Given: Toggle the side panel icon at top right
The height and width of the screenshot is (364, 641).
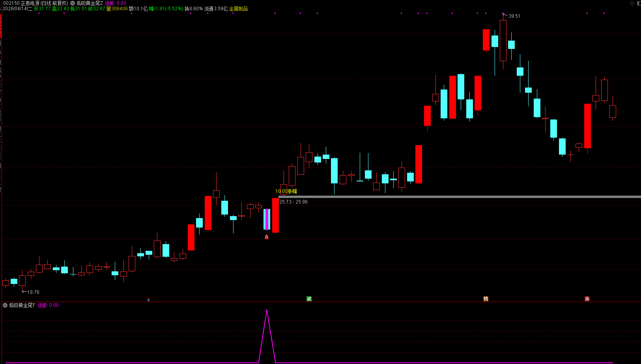Looking at the screenshot, I should pyautogui.click(x=639, y=3).
